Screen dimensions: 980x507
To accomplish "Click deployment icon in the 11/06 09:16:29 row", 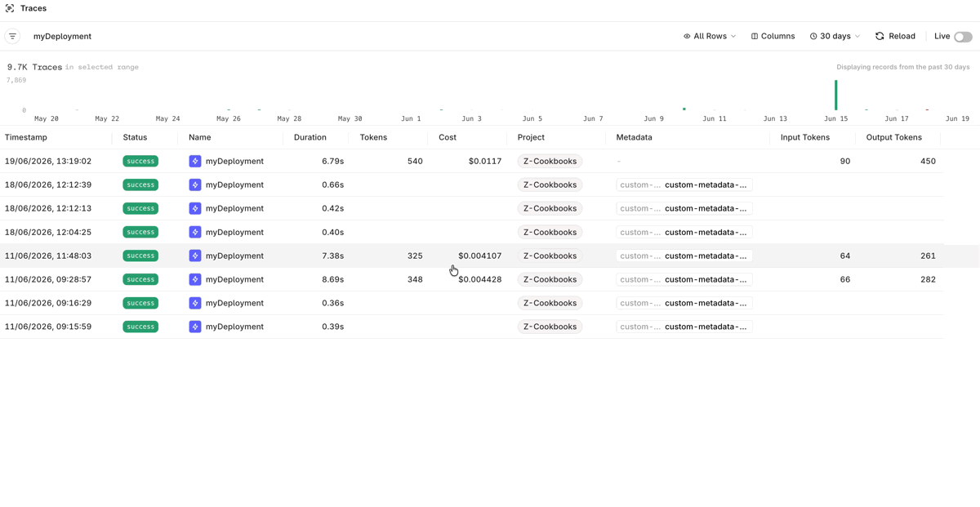I will 195,304.
